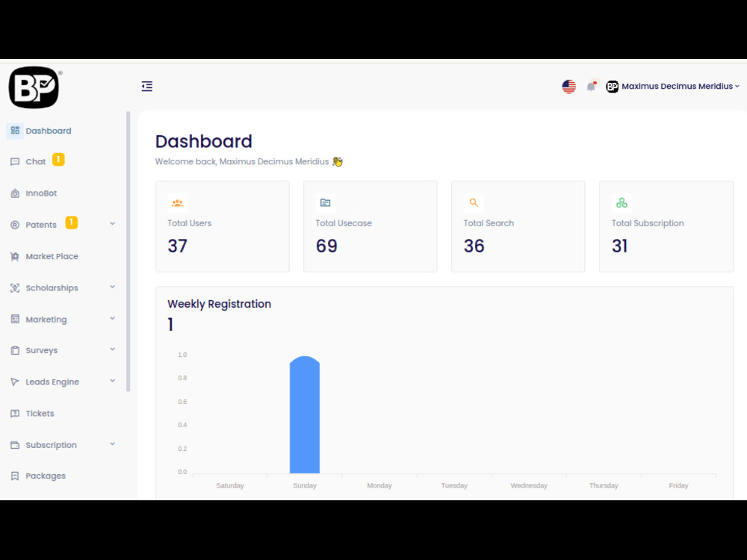The image size is (747, 560).
Task: Click the Saturday axis label
Action: click(x=230, y=486)
